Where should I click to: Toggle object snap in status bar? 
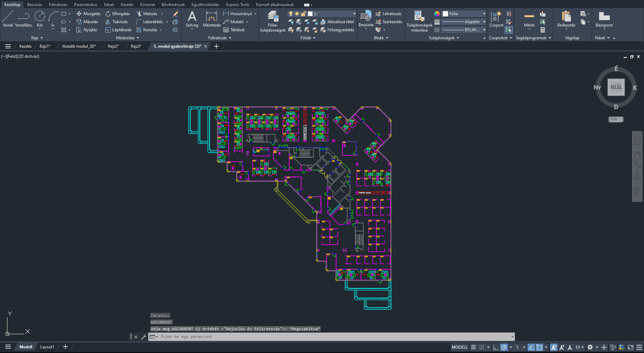click(x=539, y=347)
